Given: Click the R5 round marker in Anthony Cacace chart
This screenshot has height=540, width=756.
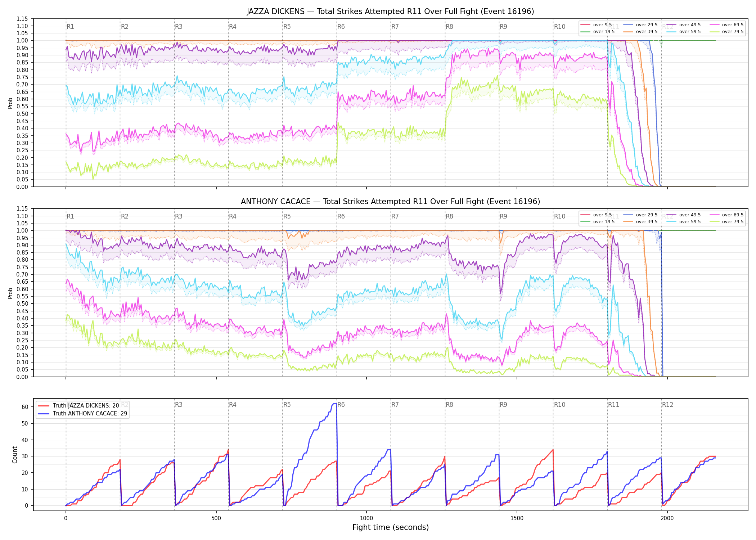Looking at the screenshot, I should (x=287, y=216).
